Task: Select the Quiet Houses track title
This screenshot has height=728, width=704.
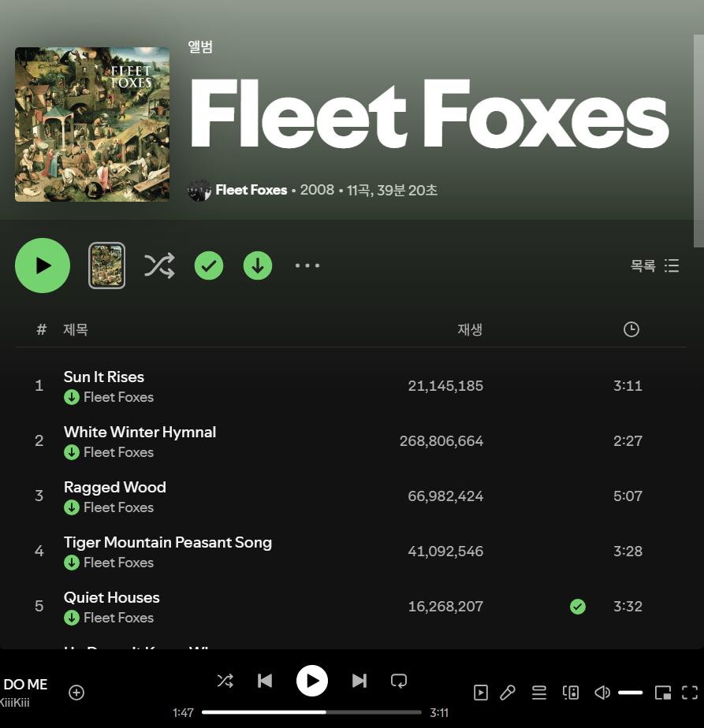Action: coord(111,597)
